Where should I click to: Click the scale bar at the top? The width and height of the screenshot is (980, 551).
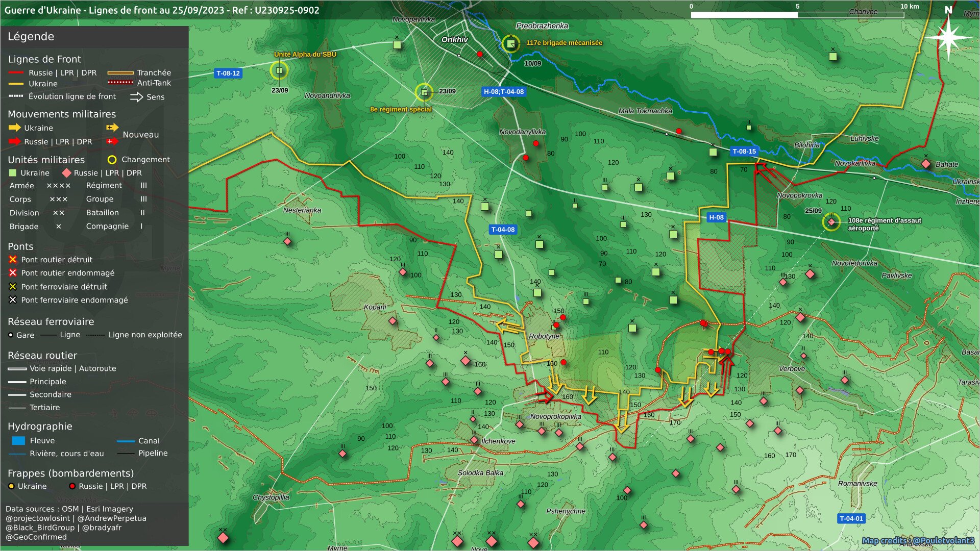pos(797,15)
